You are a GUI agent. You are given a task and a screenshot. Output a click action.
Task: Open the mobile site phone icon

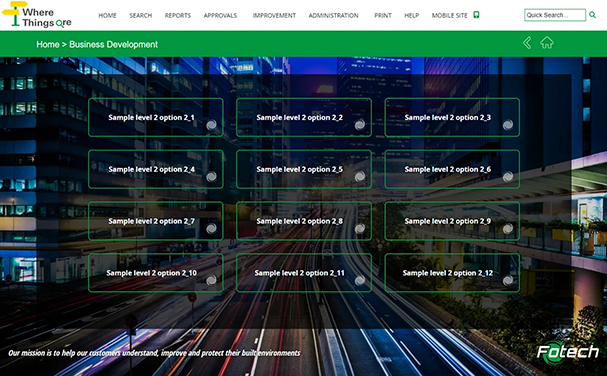(x=476, y=15)
